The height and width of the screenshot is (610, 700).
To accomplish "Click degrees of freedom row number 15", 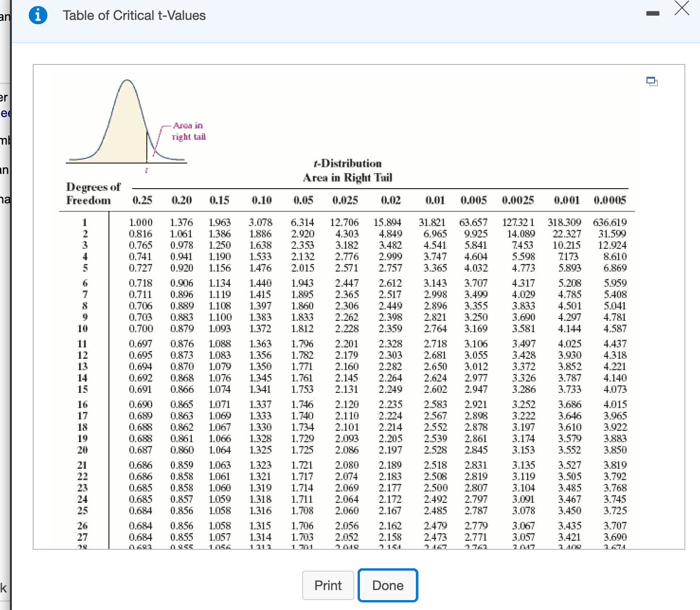I will pyautogui.click(x=83, y=390).
